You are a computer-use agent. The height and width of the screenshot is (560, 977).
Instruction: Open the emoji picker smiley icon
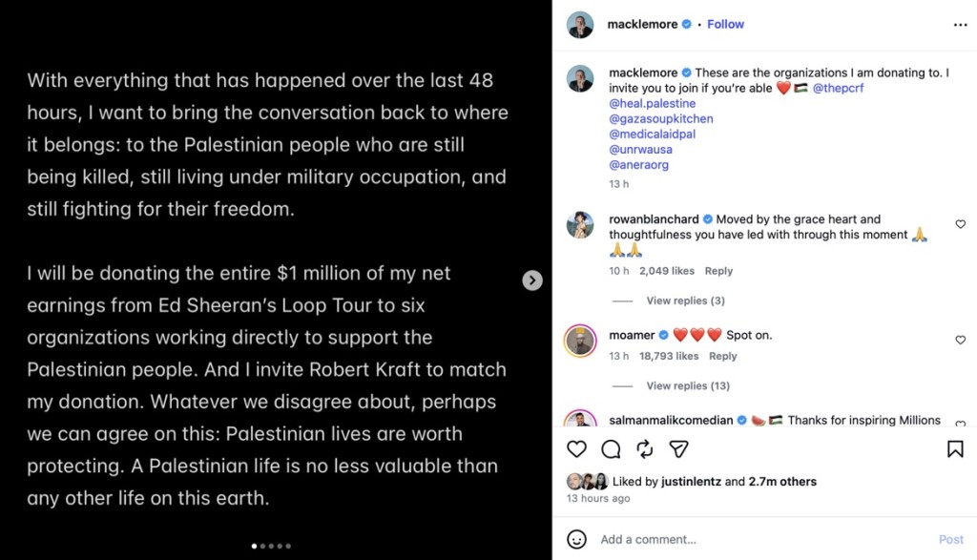576,539
